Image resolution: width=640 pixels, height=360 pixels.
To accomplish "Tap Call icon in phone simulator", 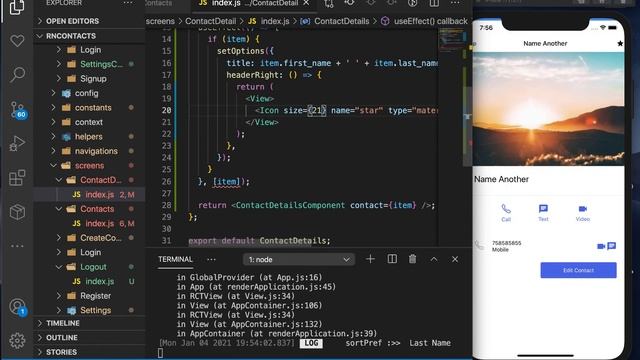I will tap(506, 213).
